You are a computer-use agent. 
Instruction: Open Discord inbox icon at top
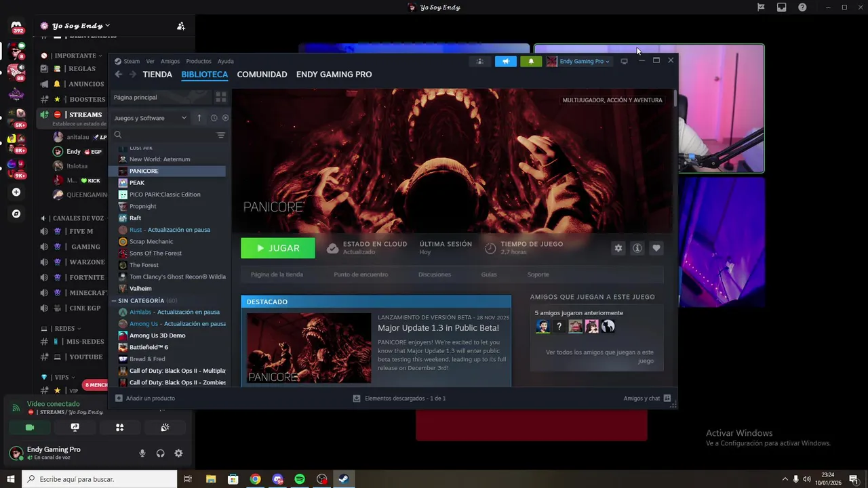coord(782,7)
